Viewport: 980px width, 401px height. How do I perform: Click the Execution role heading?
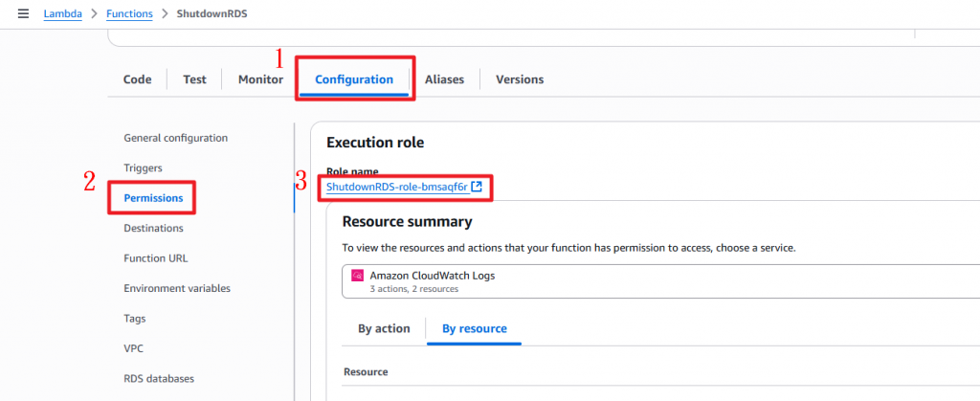click(x=375, y=143)
